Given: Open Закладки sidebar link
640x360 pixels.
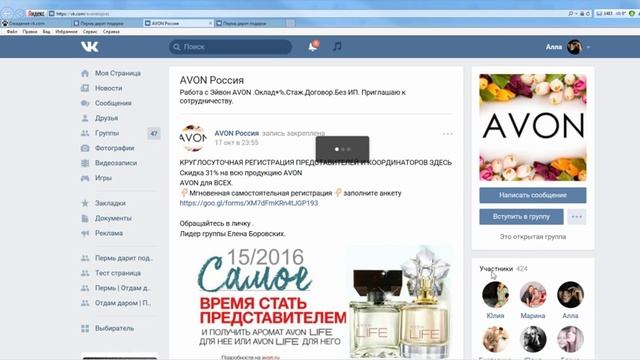Looking at the screenshot, I should point(110,203).
